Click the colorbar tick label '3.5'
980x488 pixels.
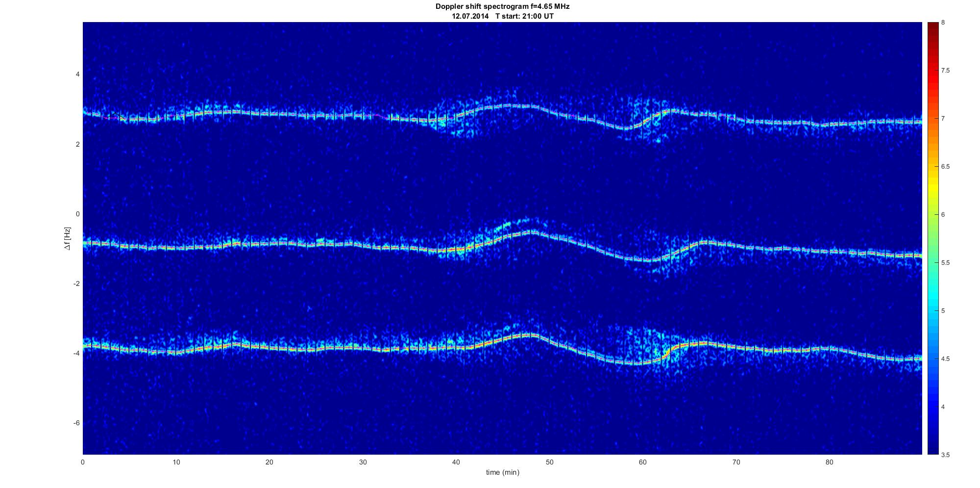(x=945, y=455)
